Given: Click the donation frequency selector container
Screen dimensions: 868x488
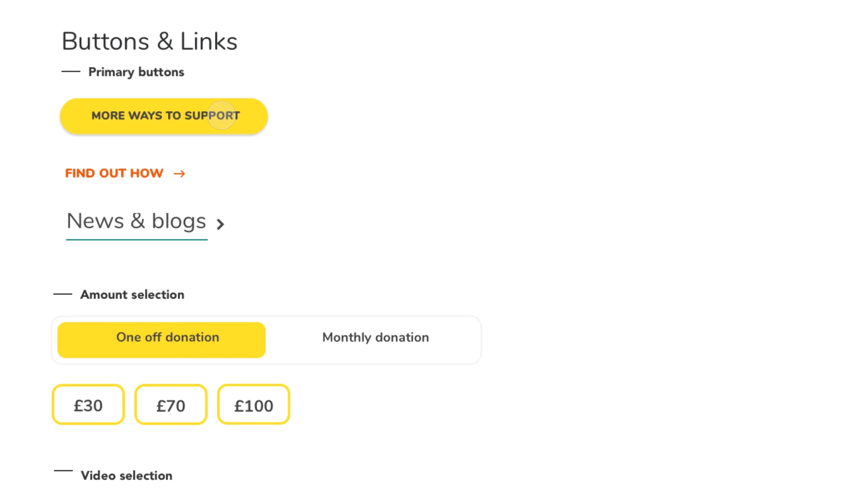Looking at the screenshot, I should coord(266,340).
